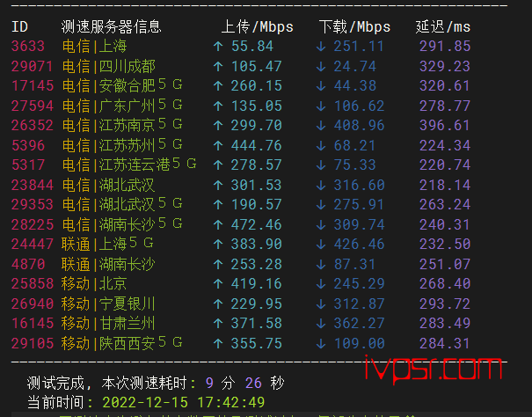Select server ID 17145
Screen dimensions: 532x417
click(33, 85)
